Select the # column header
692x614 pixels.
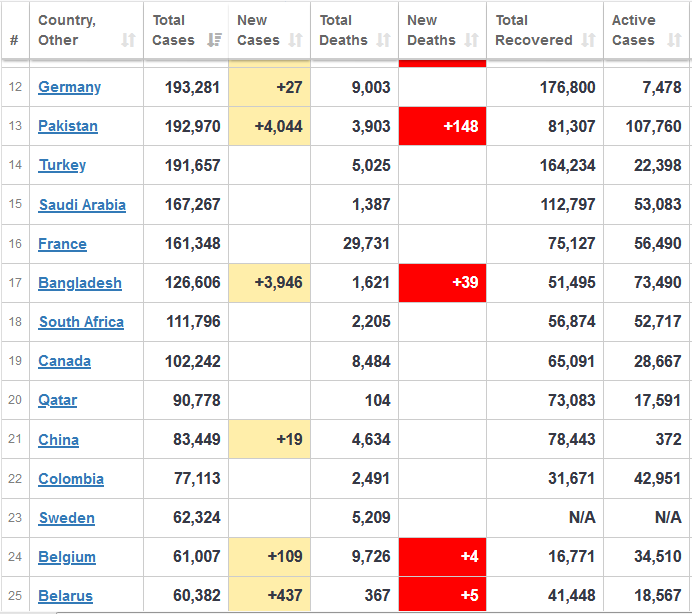point(14,40)
